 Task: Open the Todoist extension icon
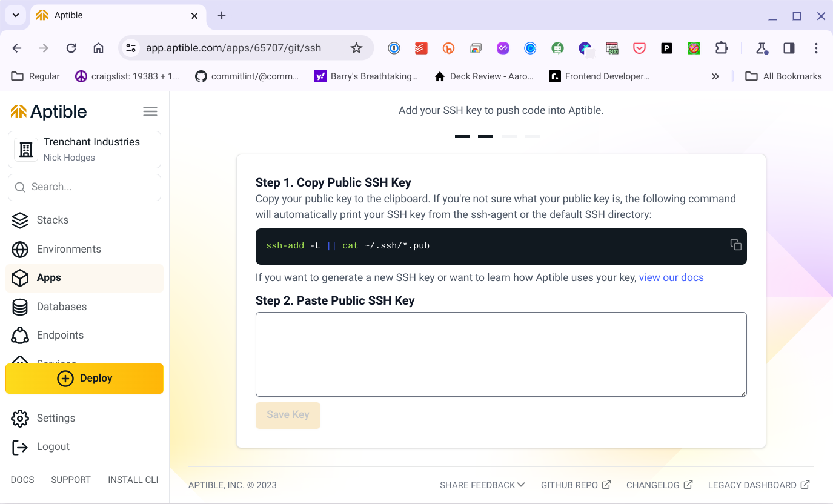(x=421, y=48)
